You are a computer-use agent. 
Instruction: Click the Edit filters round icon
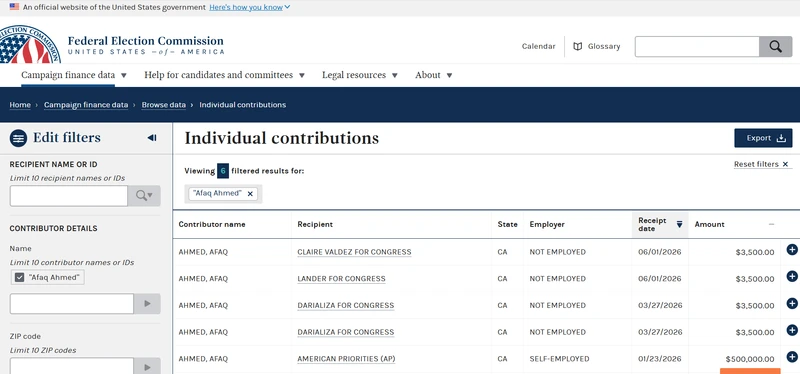[x=18, y=138]
